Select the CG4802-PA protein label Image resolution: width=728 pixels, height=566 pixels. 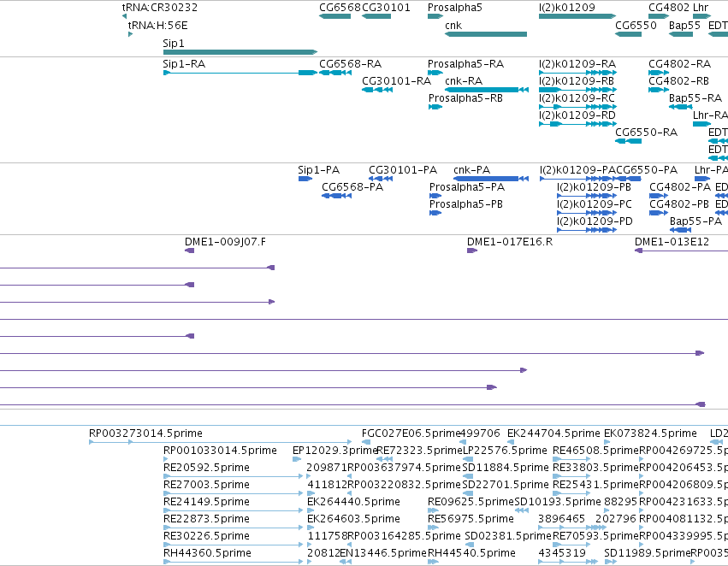tap(680, 187)
